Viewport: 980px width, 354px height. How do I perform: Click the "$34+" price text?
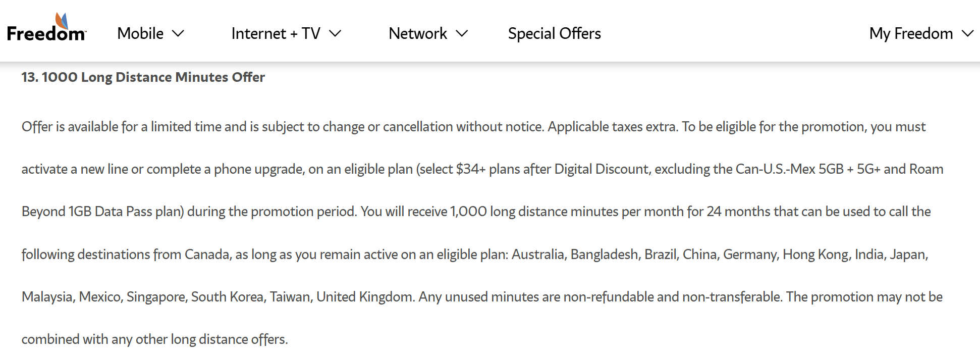(470, 169)
